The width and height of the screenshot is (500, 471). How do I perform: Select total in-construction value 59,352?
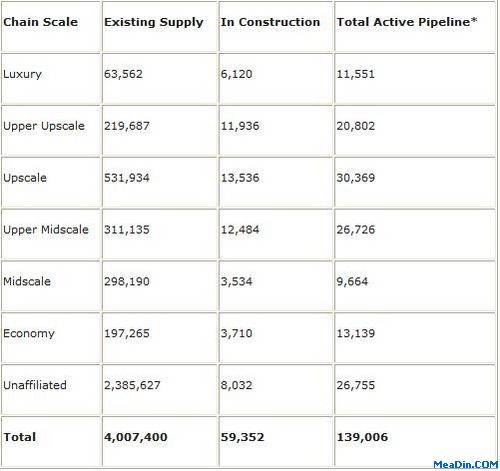[x=242, y=437]
